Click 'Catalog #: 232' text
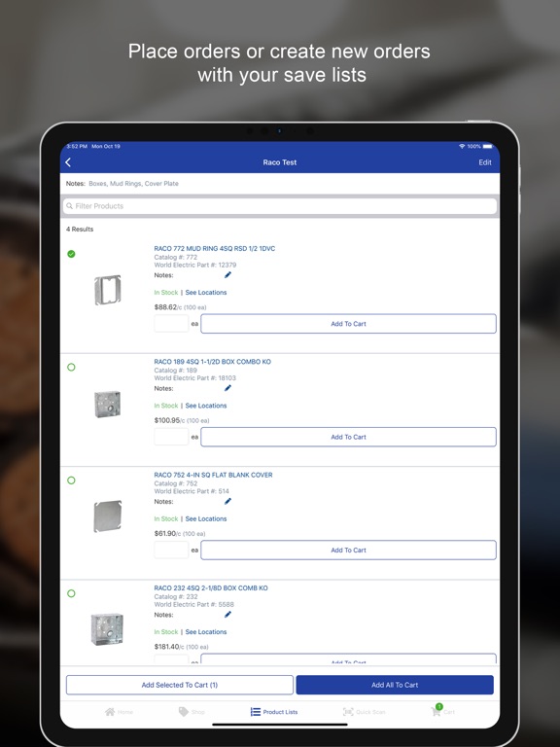 pyautogui.click(x=176, y=596)
